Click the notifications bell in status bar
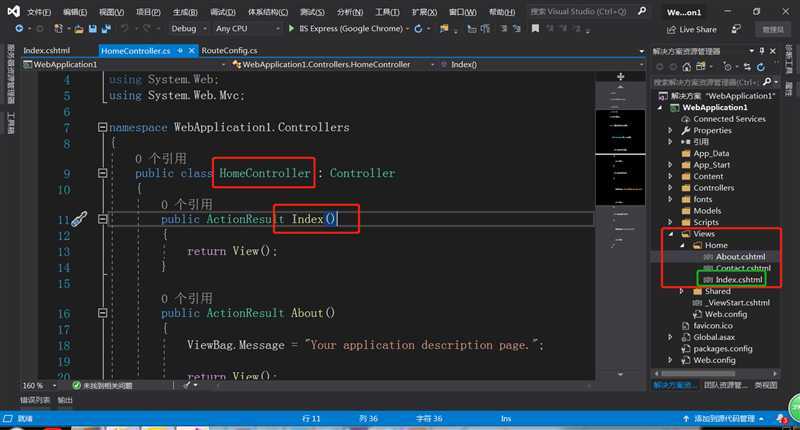Viewport: 800px width, 430px height. click(x=781, y=418)
